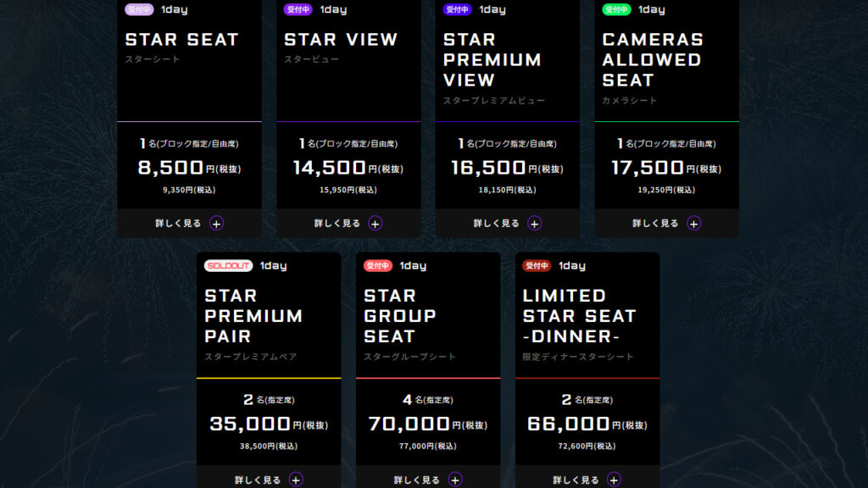The width and height of the screenshot is (868, 488).
Task: Click the plus icon under LIMITED STAR SEAT -DINNER-
Action: 615,480
